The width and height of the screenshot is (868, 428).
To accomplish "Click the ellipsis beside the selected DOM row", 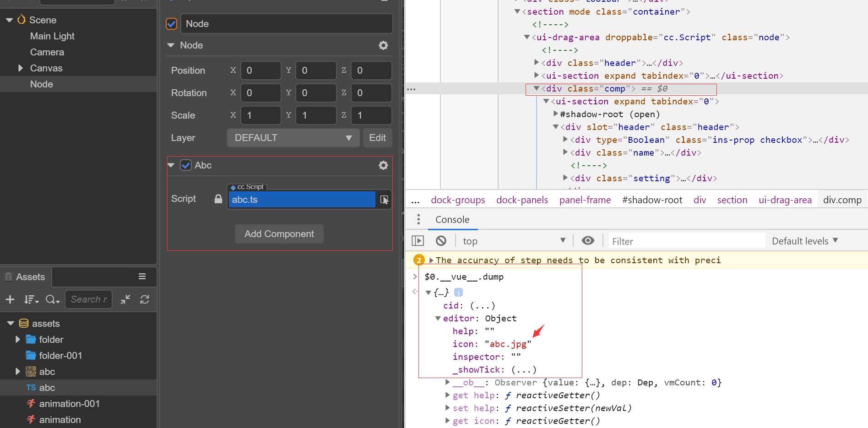I will [x=411, y=89].
